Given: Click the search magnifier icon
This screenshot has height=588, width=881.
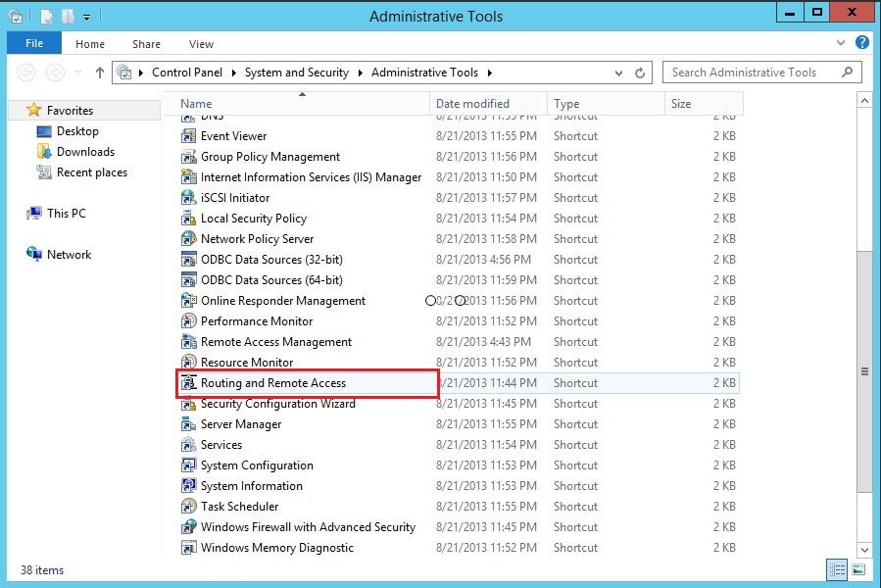Looking at the screenshot, I should [x=848, y=72].
